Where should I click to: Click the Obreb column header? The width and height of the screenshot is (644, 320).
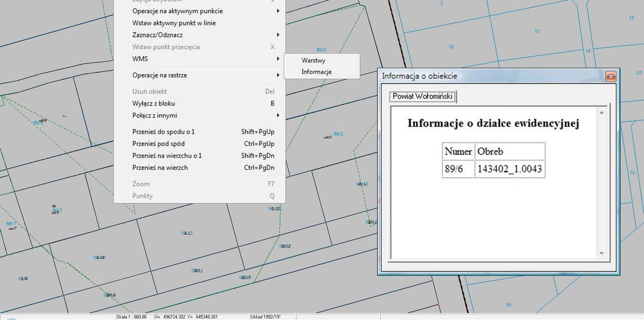pyautogui.click(x=509, y=152)
